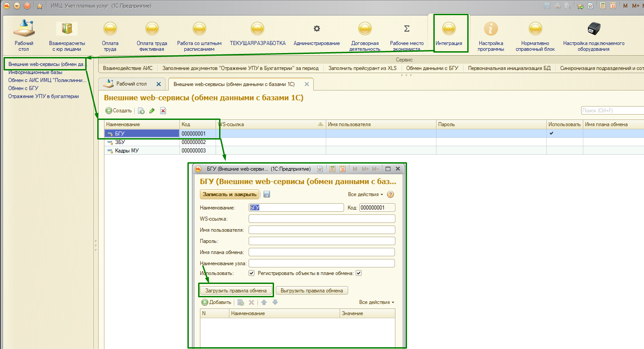The image size is (644, 349).
Task: Open Все действия menu above the rules table
Action: tap(377, 302)
